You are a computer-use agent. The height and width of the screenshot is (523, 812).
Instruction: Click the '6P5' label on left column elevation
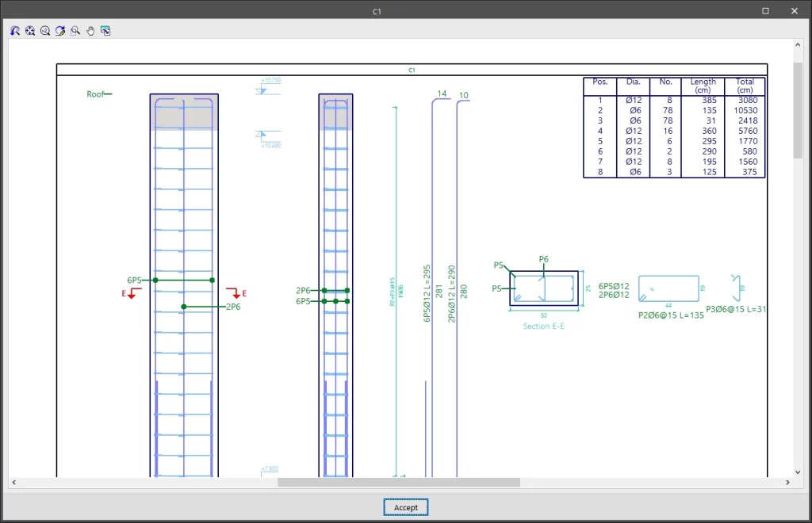pyautogui.click(x=134, y=281)
